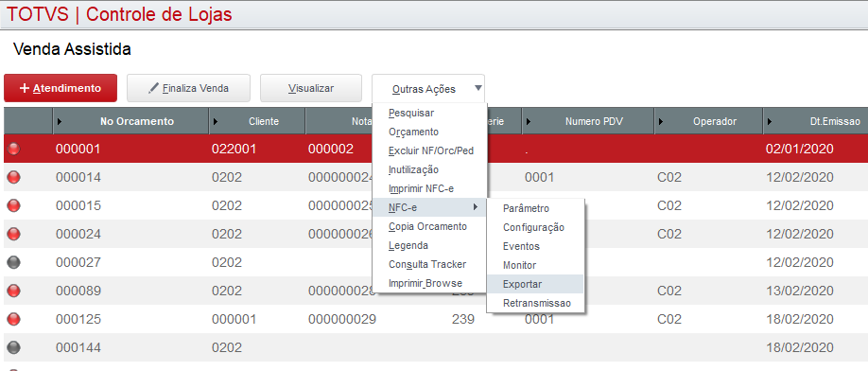Image resolution: width=868 pixels, height=371 pixels.
Task: Select orcamento number 000125 cell
Action: pyautogui.click(x=78, y=319)
